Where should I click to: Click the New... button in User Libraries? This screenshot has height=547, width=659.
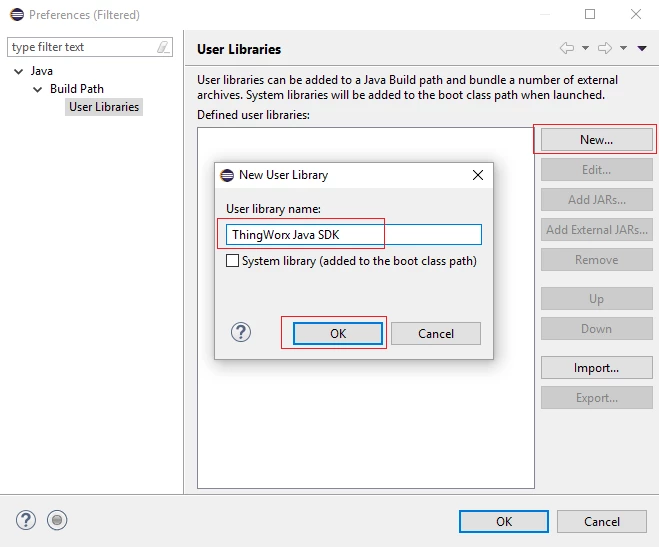tap(596, 139)
